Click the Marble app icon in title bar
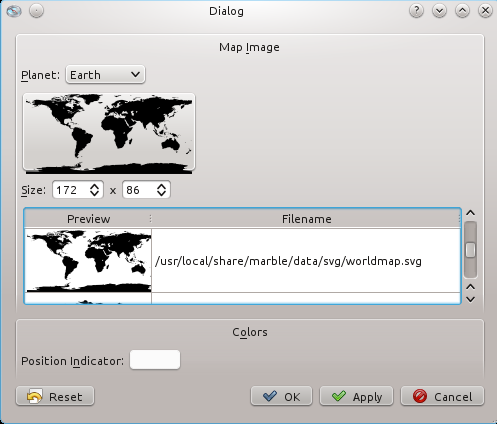 pyautogui.click(x=14, y=11)
